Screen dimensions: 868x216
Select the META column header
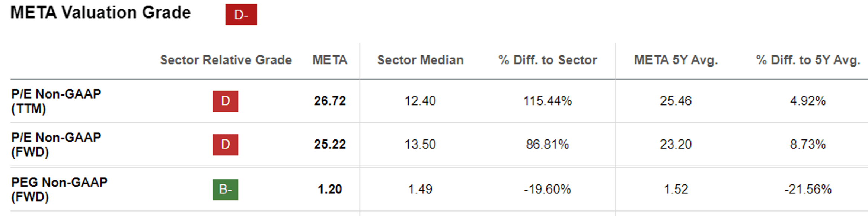(330, 60)
